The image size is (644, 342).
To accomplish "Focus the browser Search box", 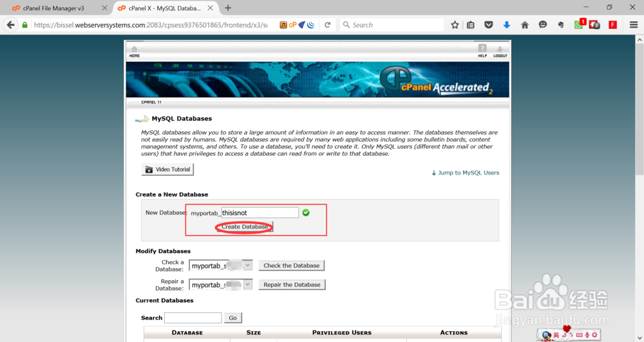I will pyautogui.click(x=392, y=25).
